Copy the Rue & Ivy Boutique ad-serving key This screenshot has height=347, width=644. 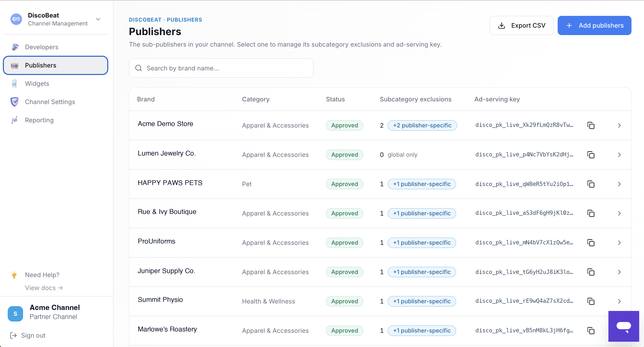[x=591, y=213]
